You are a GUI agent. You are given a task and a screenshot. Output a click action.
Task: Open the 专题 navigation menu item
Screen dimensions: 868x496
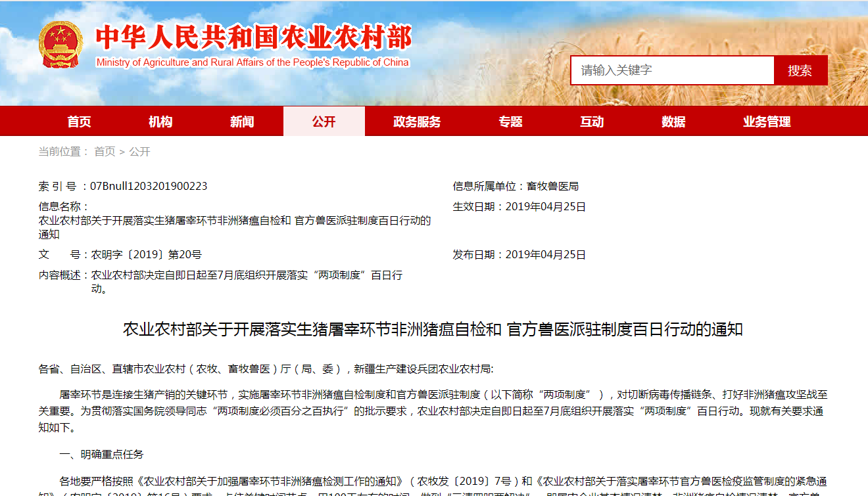coord(510,122)
